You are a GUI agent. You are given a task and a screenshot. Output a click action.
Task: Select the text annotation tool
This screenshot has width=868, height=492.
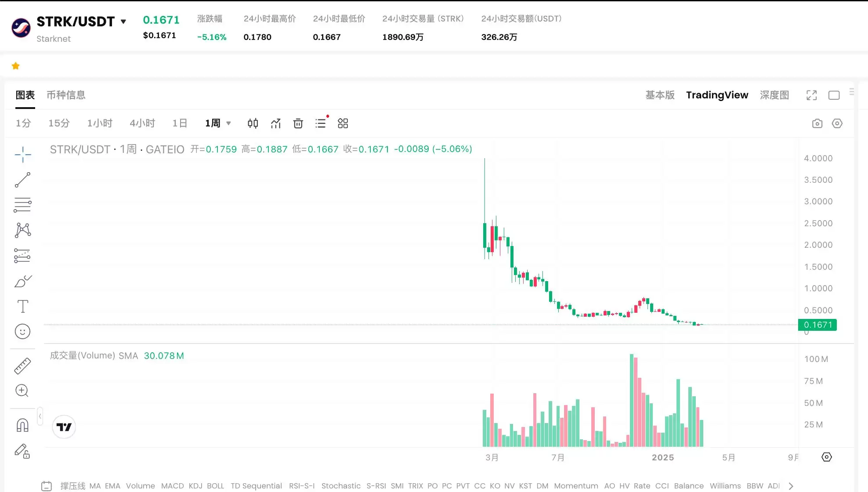point(22,306)
